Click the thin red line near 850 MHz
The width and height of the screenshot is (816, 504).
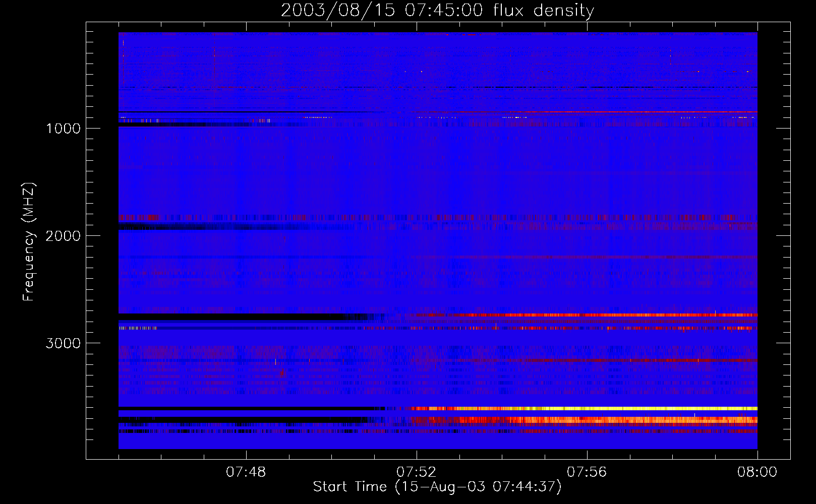584,112
